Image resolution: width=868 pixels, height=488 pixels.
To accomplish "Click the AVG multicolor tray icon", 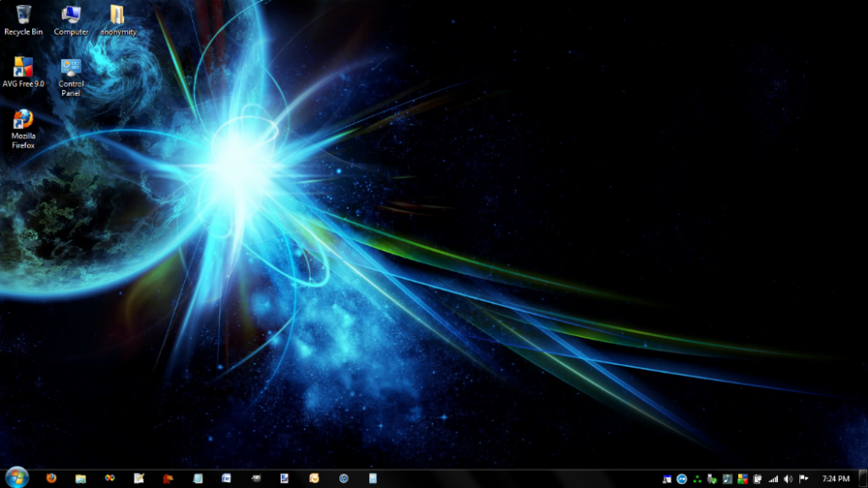I will tap(742, 479).
